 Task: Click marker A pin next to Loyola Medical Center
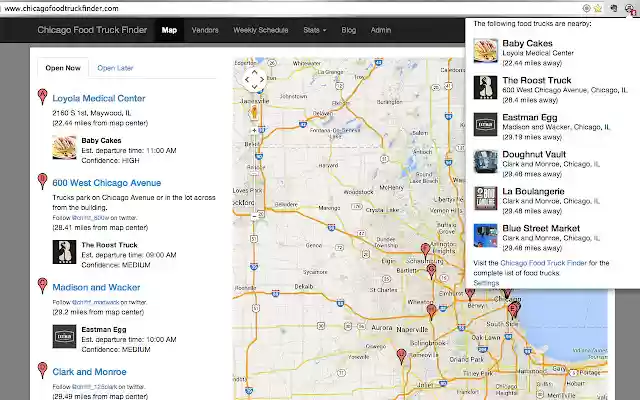(x=42, y=97)
